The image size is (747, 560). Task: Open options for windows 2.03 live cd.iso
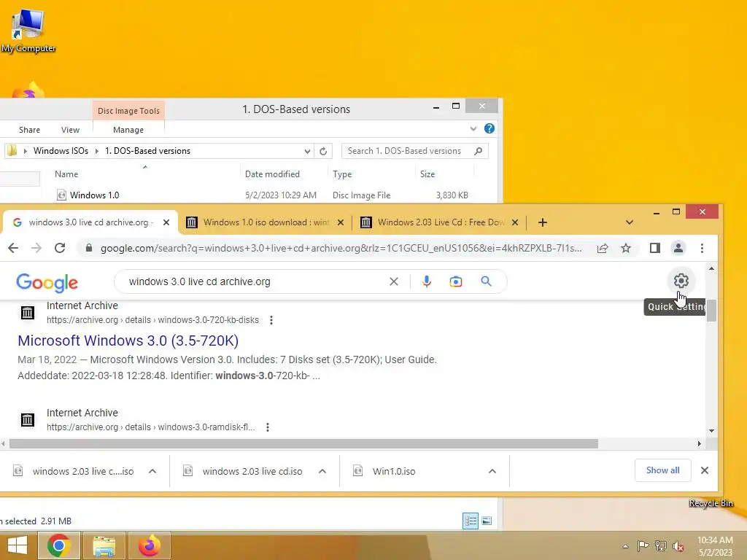(x=322, y=472)
